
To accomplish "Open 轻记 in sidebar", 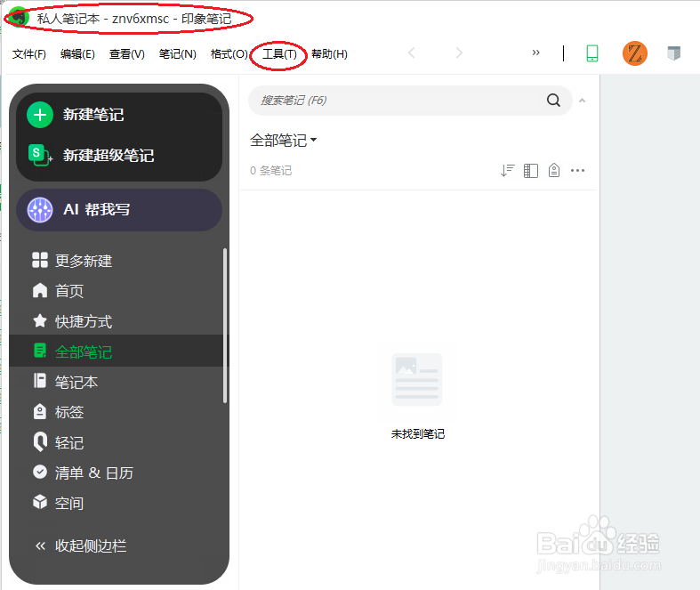I will [x=118, y=442].
